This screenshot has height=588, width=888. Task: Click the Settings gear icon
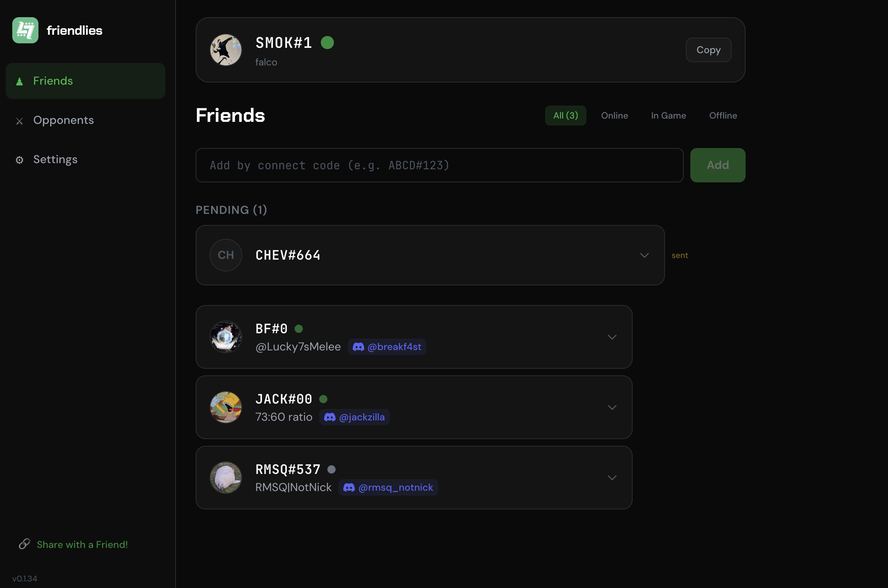pos(19,160)
